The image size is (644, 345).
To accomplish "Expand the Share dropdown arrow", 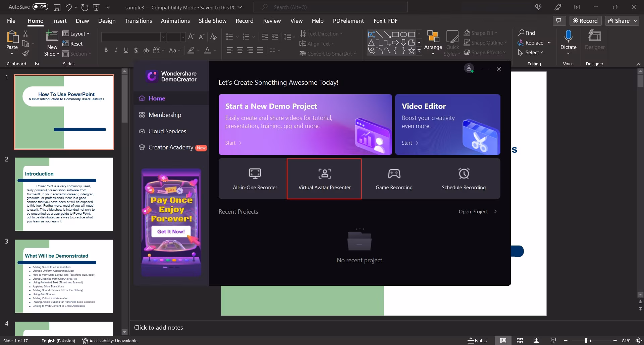I will coord(635,21).
